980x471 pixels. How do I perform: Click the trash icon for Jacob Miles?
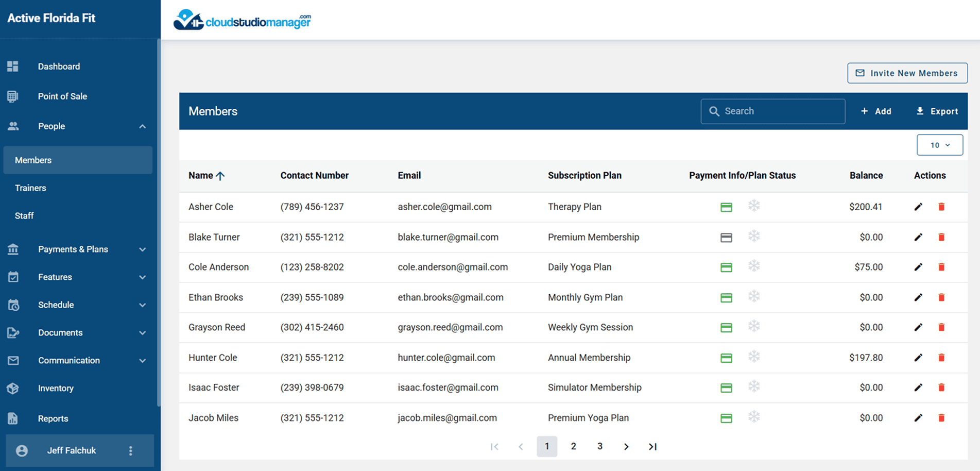(941, 418)
